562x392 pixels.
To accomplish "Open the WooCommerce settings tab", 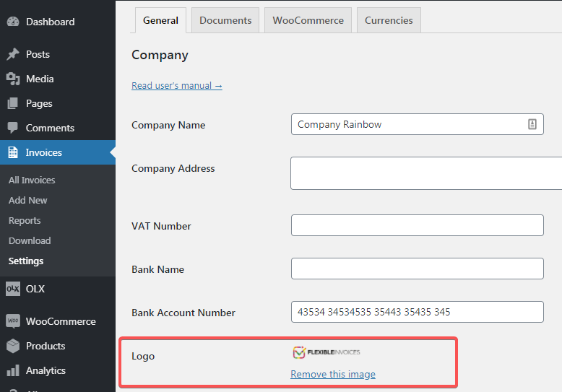I will click(308, 20).
